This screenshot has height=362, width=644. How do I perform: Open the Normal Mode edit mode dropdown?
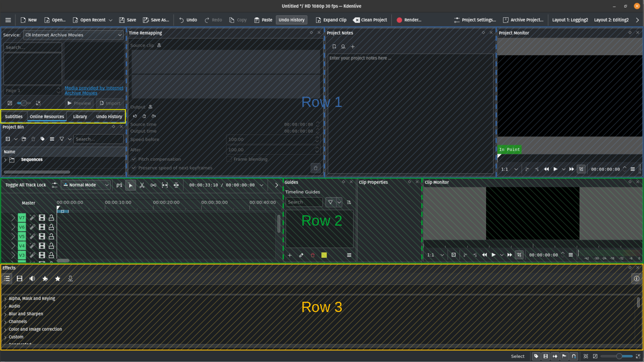point(86,185)
